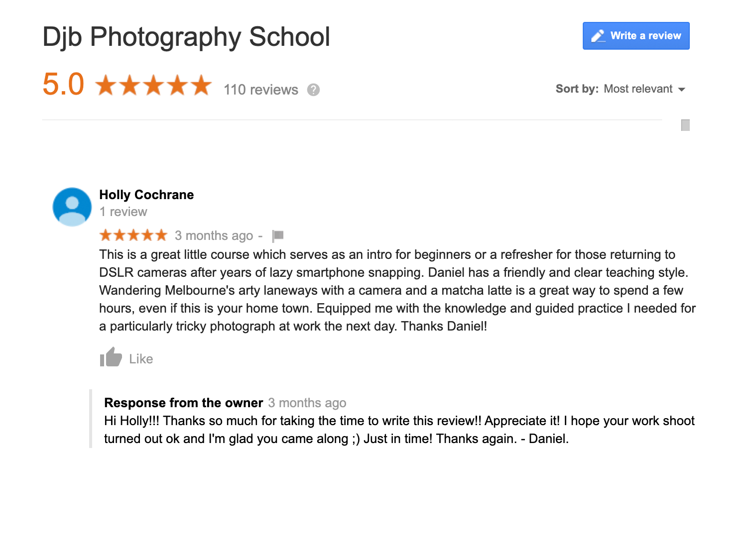This screenshot has width=747, height=560.
Task: Click the Sort by label
Action: click(x=577, y=89)
